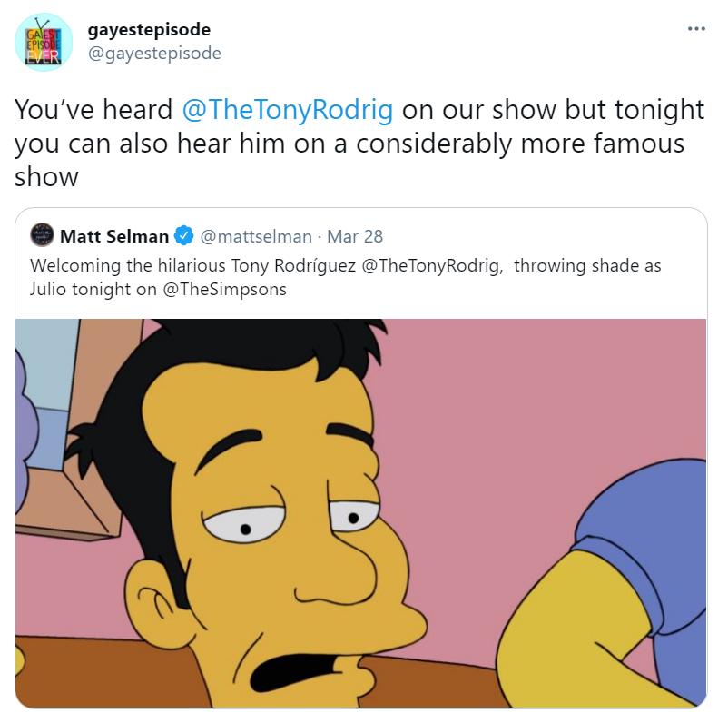Open the gayestepisode display name
Viewport: 728px width, 723px height.
[x=149, y=30]
